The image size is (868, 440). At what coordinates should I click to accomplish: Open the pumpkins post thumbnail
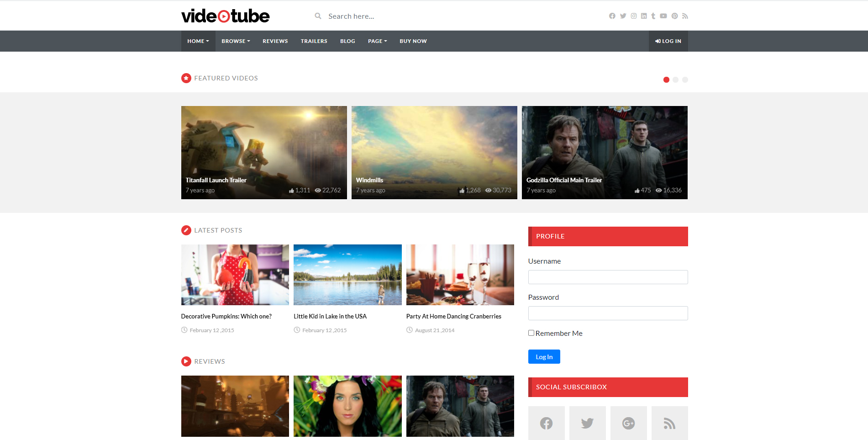coord(235,275)
